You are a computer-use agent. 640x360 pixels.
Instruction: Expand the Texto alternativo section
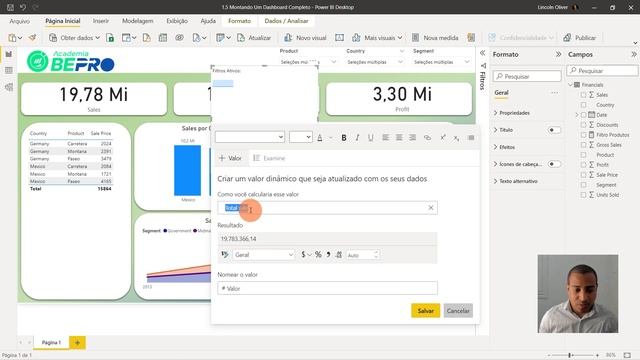516,181
